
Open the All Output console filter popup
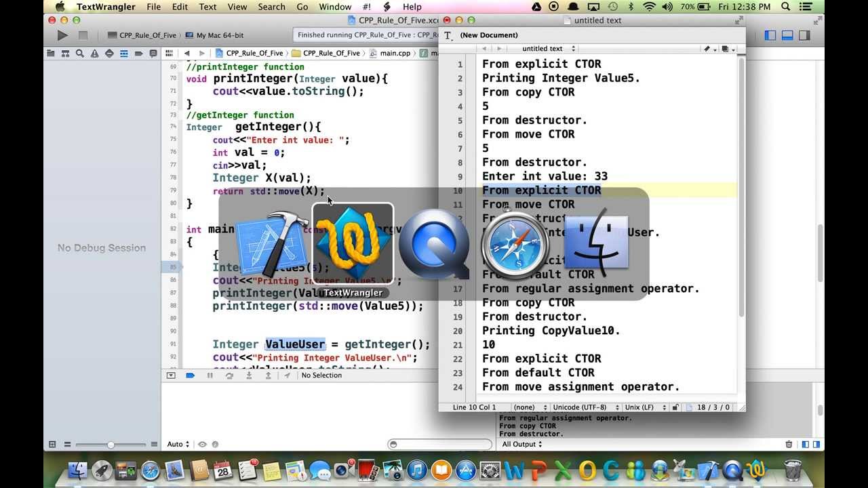(521, 445)
